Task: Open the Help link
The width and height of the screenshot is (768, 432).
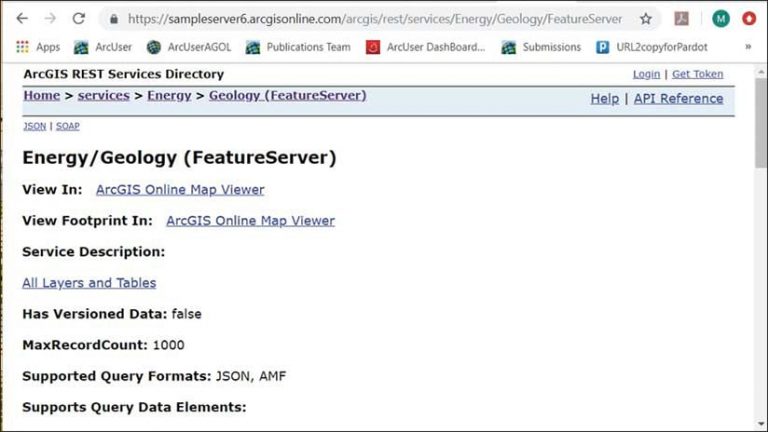Action: (x=604, y=98)
